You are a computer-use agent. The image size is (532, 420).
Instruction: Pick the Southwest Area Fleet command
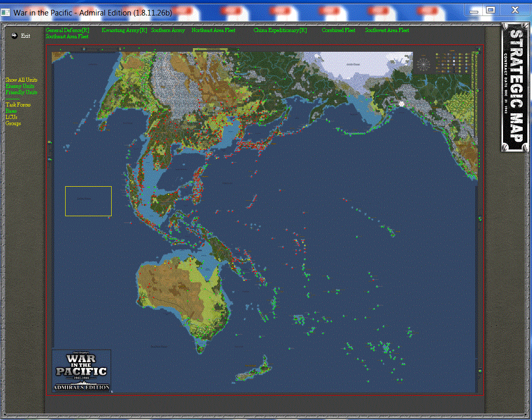387,30
